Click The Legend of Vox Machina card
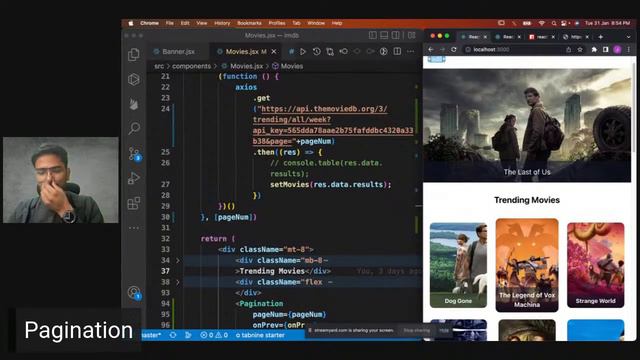 pyautogui.click(x=527, y=265)
